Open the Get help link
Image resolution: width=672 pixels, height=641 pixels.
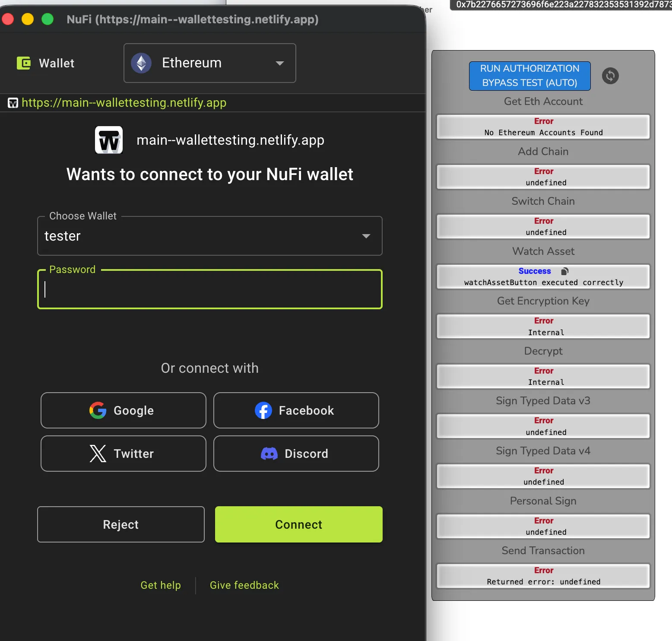click(x=161, y=585)
